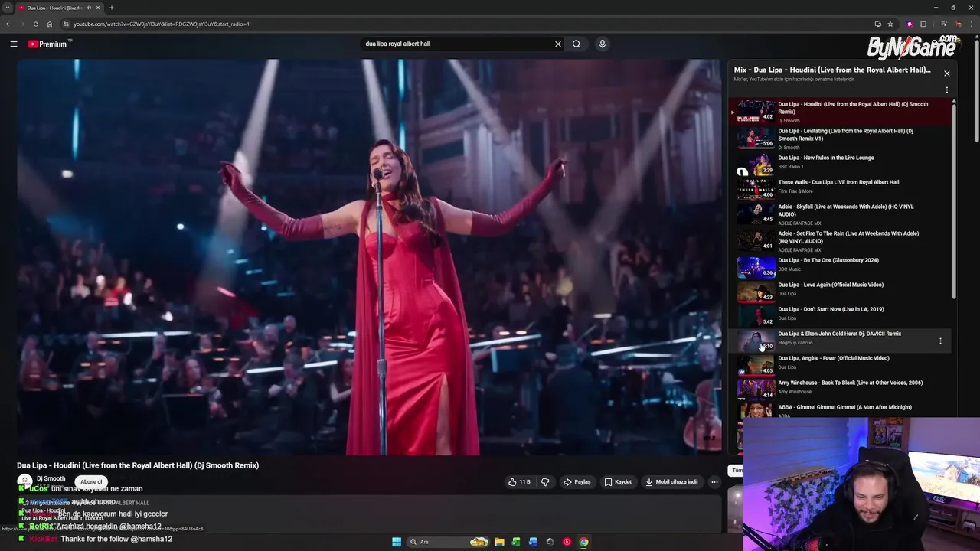
Task: Go to YouTube Premium home logo
Action: (x=48, y=44)
